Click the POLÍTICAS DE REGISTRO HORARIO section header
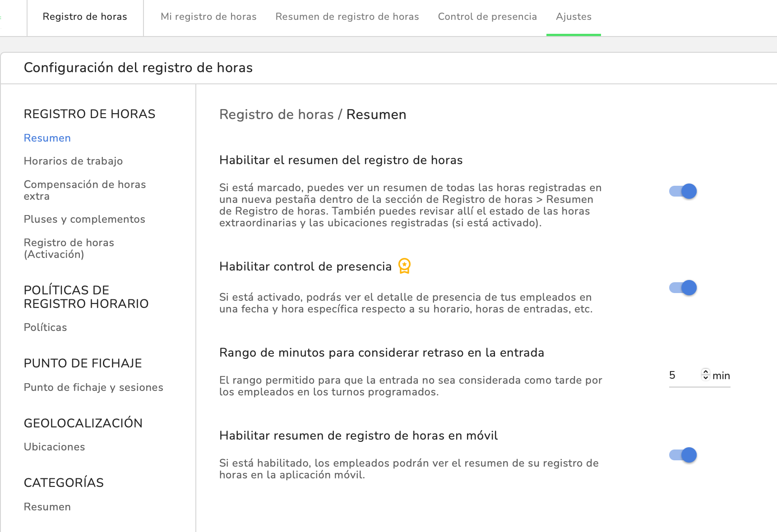Viewport: 777px width, 532px height. [86, 297]
